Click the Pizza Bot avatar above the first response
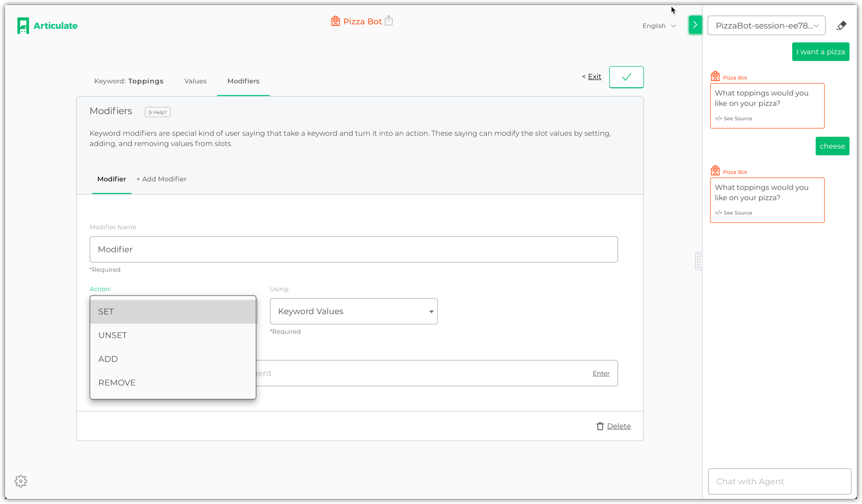Image resolution: width=862 pixels, height=504 pixels. click(715, 76)
